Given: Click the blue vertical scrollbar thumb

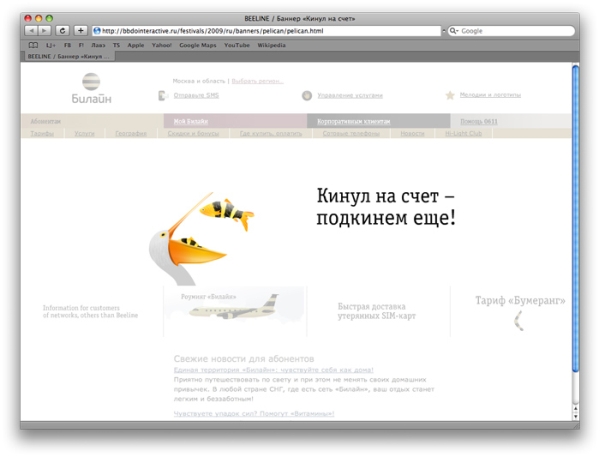Looking at the screenshot, I should (x=576, y=218).
